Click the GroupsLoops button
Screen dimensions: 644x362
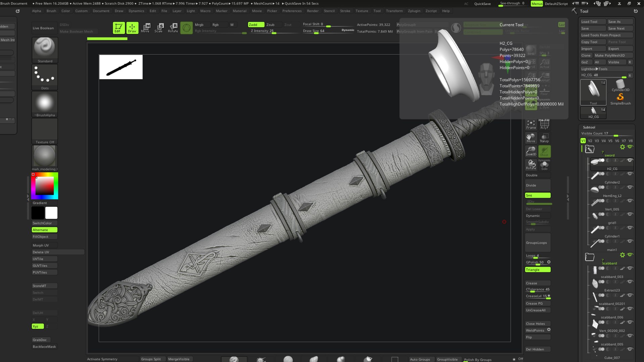[x=538, y=243]
